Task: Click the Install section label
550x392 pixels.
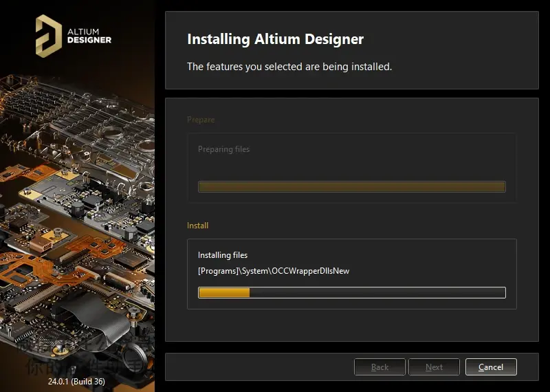Action: (x=197, y=226)
